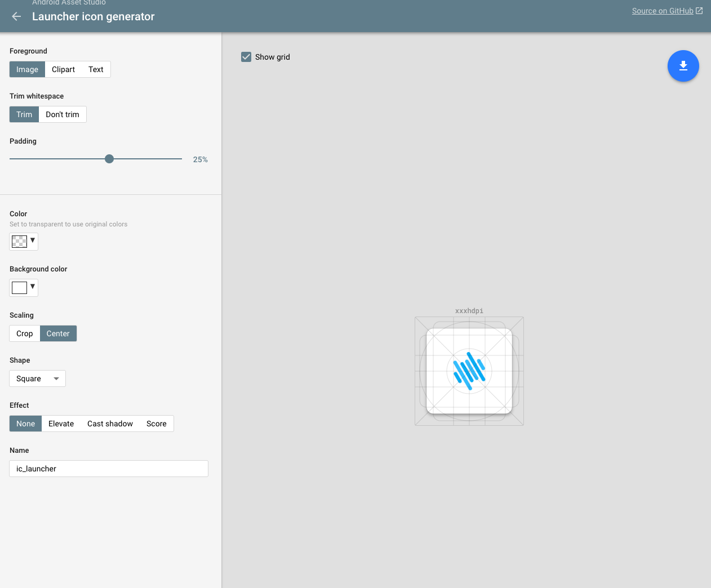The width and height of the screenshot is (711, 588).
Task: Set Scaling to Crop
Action: pyautogui.click(x=25, y=333)
